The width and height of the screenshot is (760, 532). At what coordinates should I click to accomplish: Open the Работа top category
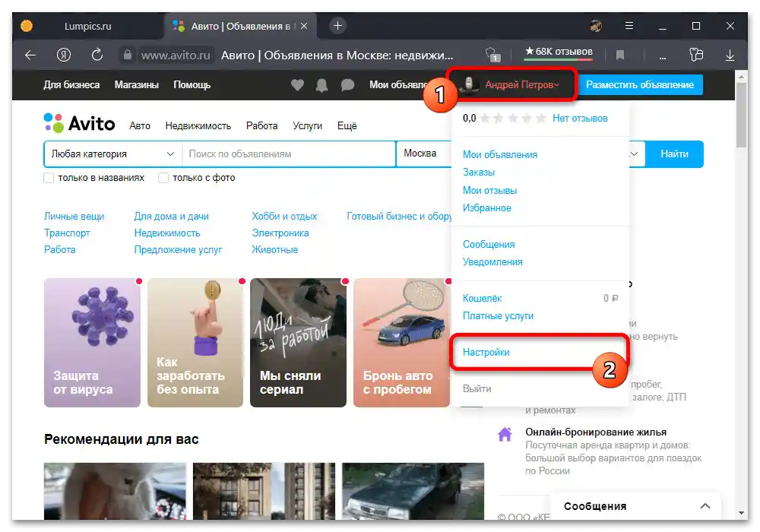[x=261, y=126]
